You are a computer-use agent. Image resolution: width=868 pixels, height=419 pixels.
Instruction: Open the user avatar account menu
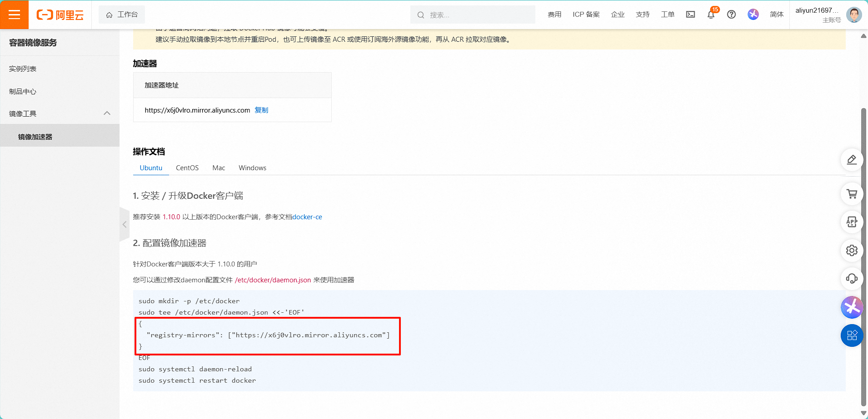[854, 15]
